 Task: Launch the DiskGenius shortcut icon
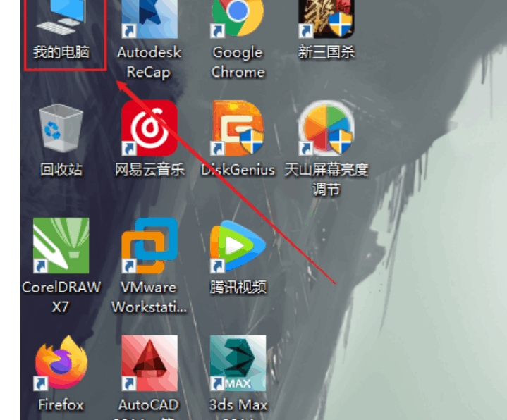tap(238, 128)
